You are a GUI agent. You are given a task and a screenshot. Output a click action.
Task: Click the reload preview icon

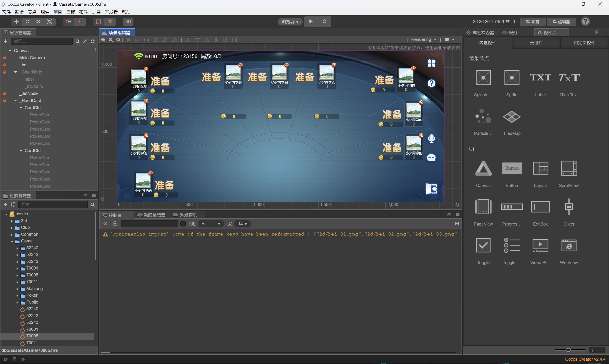[x=324, y=21]
